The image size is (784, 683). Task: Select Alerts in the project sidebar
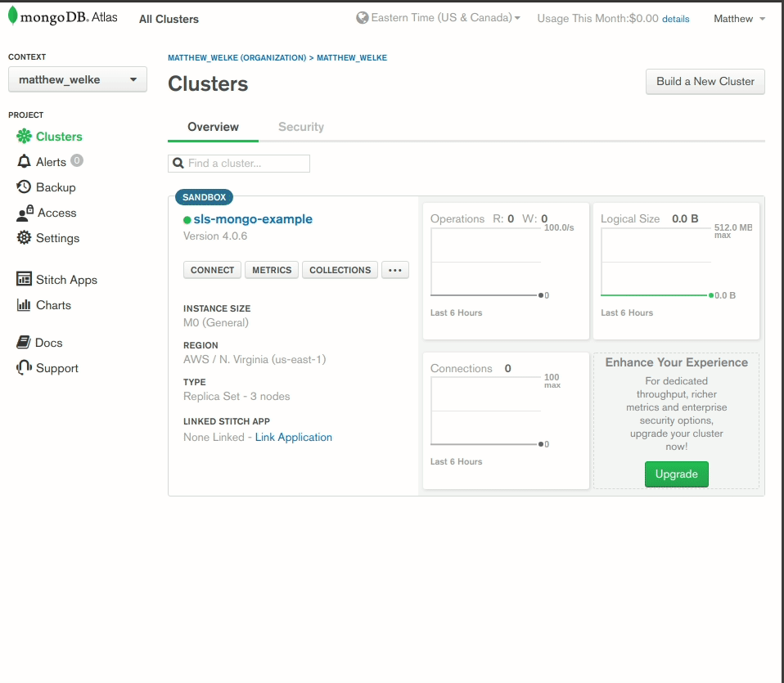click(51, 162)
